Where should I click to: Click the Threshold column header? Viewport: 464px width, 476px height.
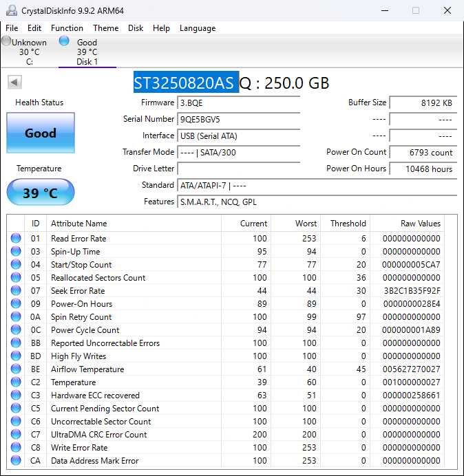coord(345,224)
